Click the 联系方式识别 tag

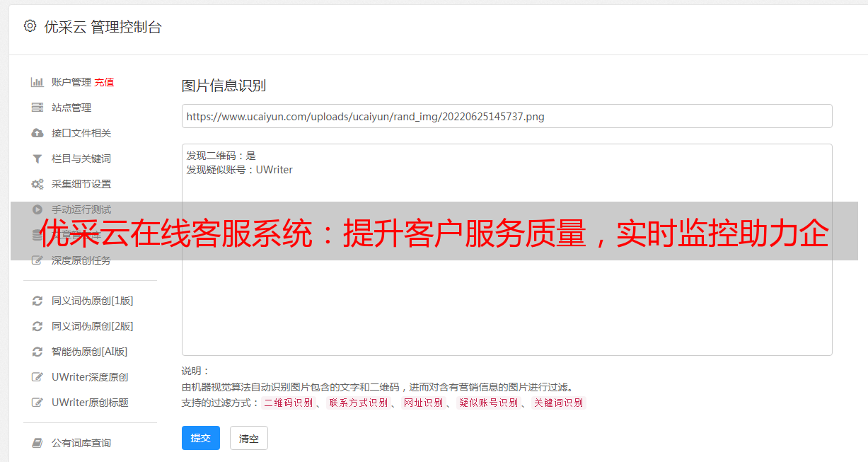[358, 403]
